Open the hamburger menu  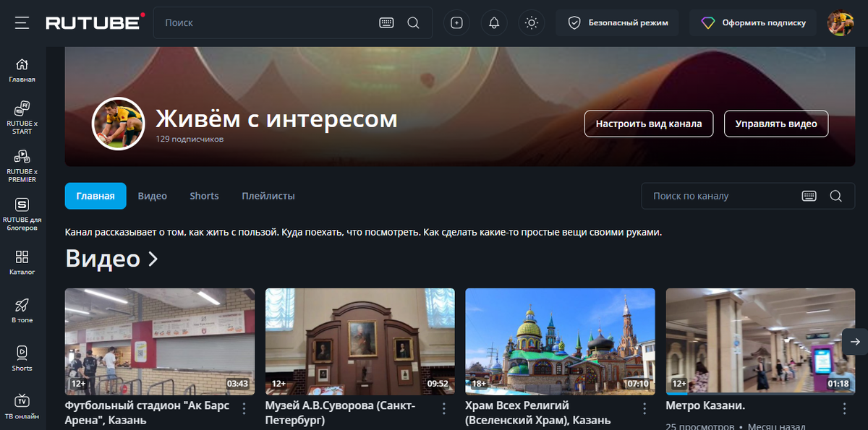point(22,22)
